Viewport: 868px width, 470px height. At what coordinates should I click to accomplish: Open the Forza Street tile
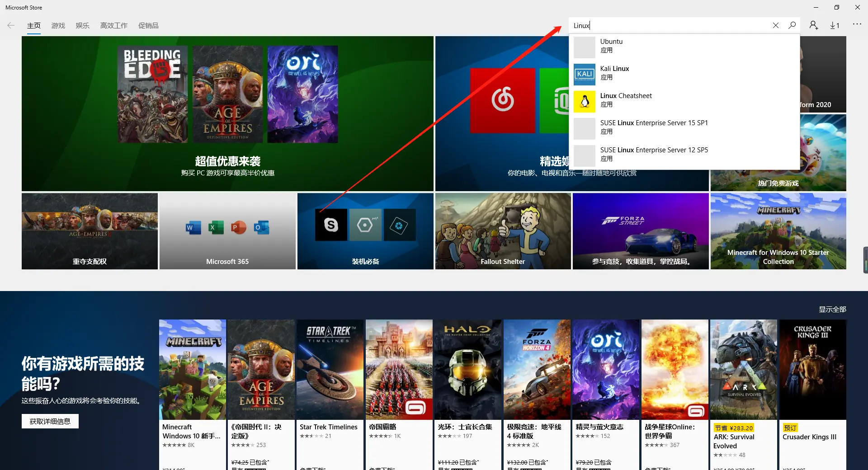(x=641, y=231)
